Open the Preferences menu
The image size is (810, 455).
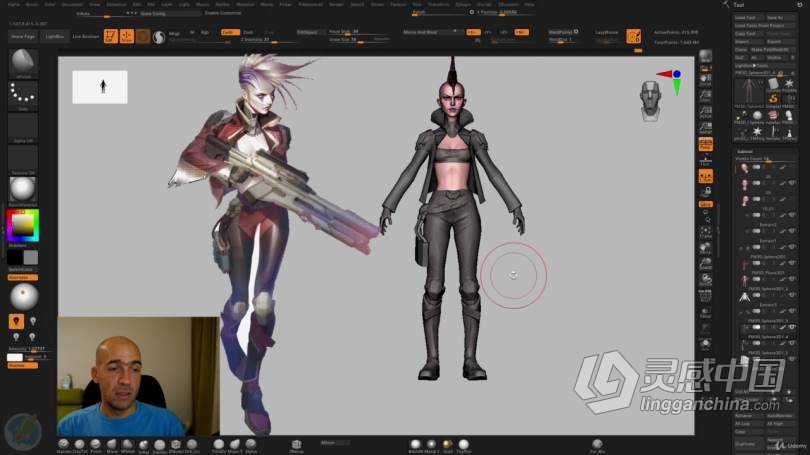(x=310, y=4)
